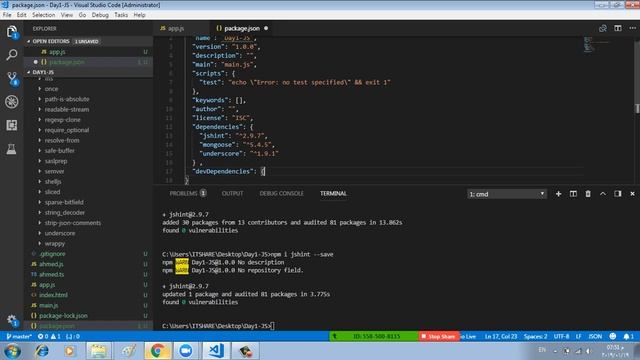Open file explorer folder on taskbar
640x360 pixels.
tap(99, 351)
